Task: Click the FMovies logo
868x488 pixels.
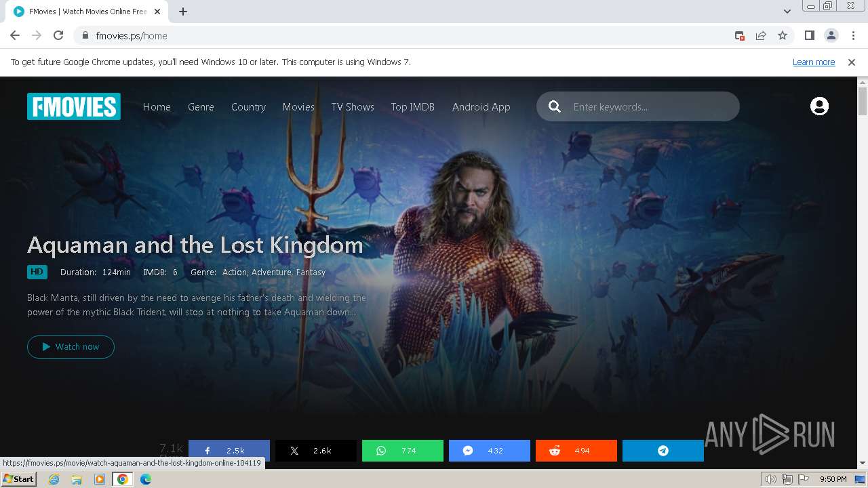Action: (x=74, y=106)
